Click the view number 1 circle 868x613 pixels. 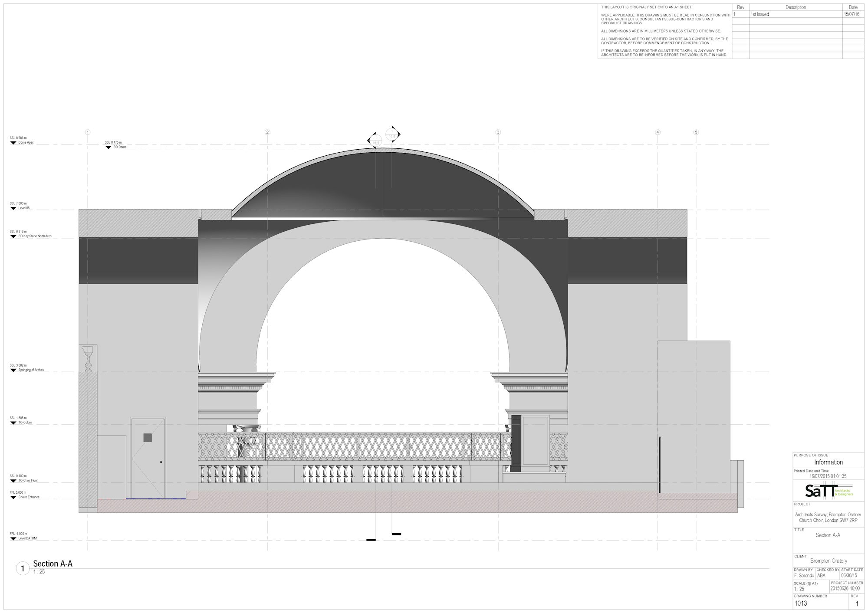tap(23, 568)
